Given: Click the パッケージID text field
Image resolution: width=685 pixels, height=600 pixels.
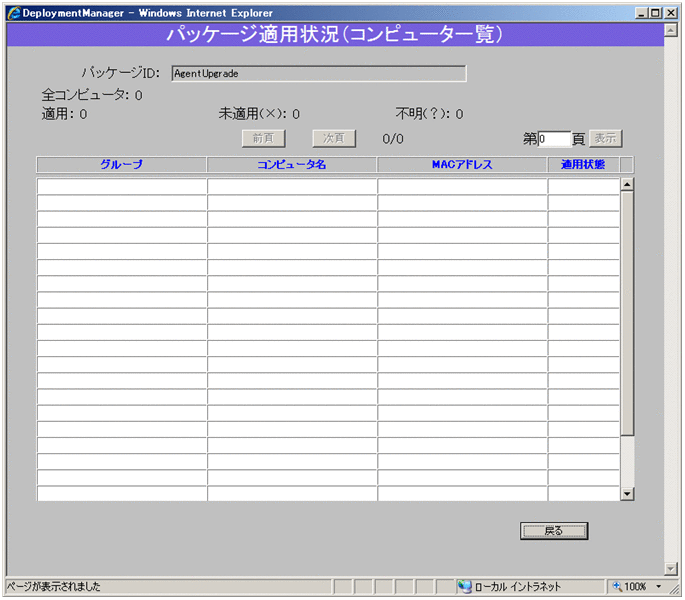Looking at the screenshot, I should [318, 73].
